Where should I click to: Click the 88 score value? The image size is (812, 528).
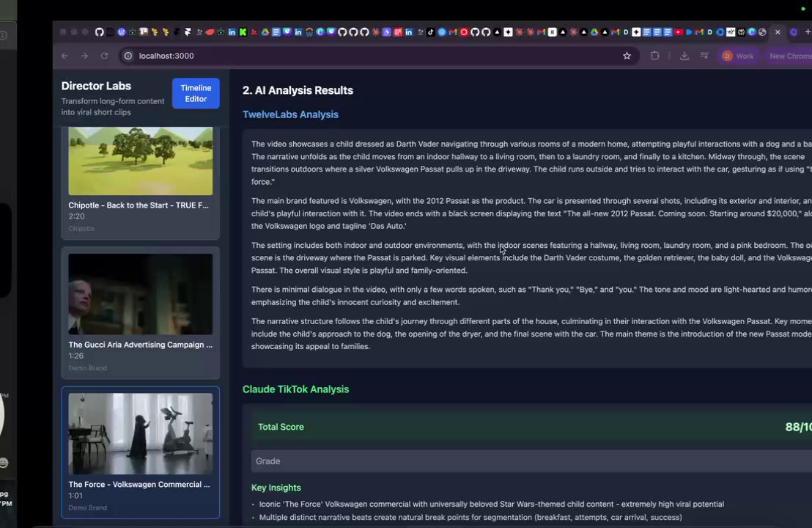tap(798, 427)
